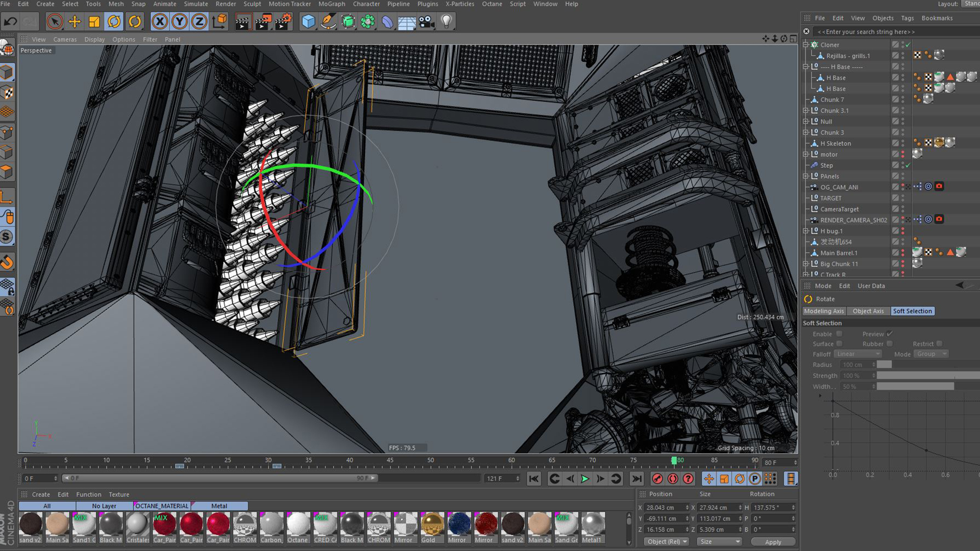
Task: Toggle Point Level Animation dots icon
Action: pyautogui.click(x=770, y=479)
